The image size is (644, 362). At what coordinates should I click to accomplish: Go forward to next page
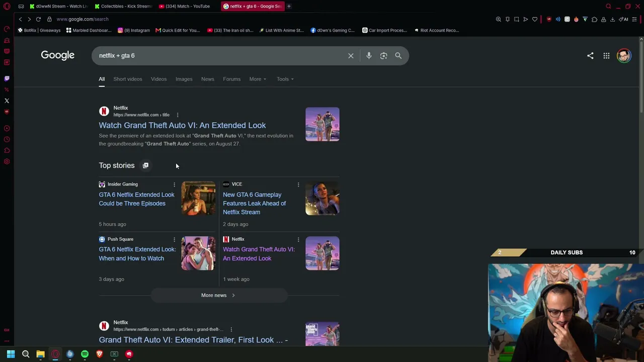point(29,19)
